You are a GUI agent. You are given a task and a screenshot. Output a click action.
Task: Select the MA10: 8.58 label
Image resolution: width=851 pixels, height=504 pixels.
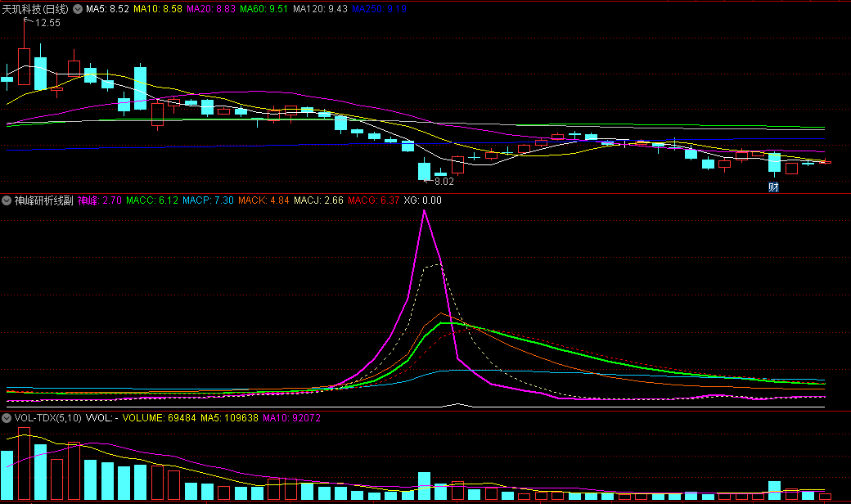click(x=158, y=9)
